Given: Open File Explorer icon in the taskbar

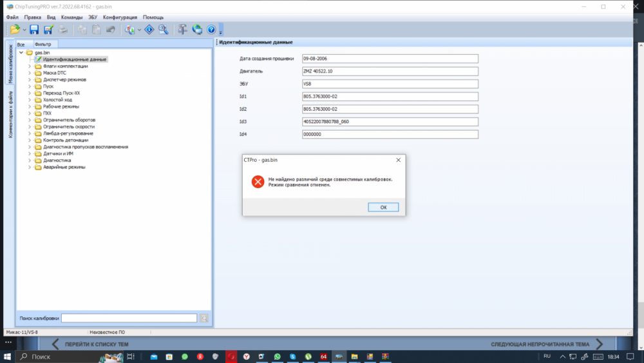Looking at the screenshot, I should click(x=354, y=357).
